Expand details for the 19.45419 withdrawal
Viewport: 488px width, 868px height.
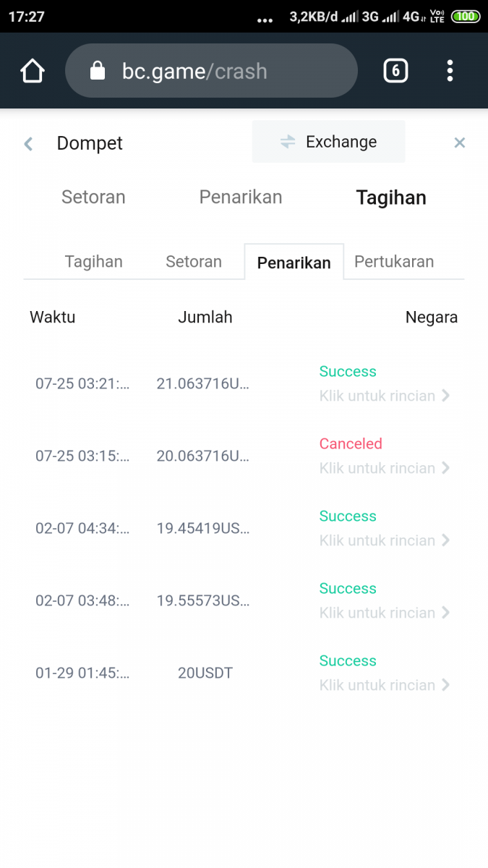click(x=384, y=540)
